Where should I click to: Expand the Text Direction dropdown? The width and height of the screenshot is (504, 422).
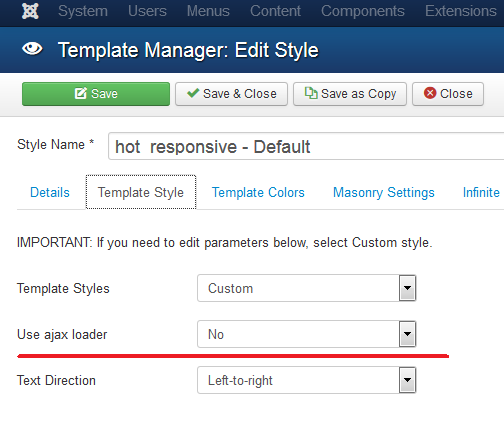(306, 380)
